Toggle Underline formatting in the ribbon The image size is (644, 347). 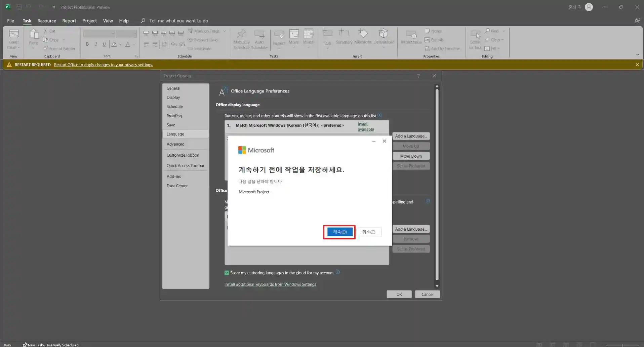pyautogui.click(x=104, y=44)
